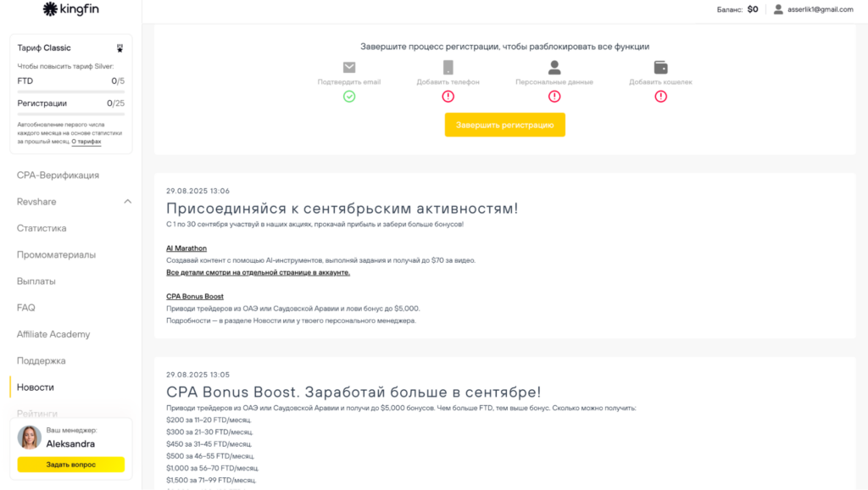Open Affiliate Academy

tap(53, 334)
